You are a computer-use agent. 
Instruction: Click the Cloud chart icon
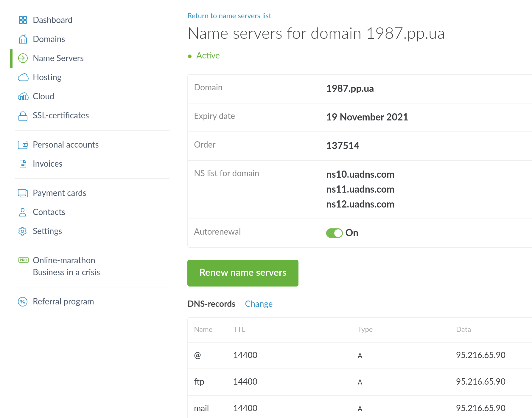[23, 96]
